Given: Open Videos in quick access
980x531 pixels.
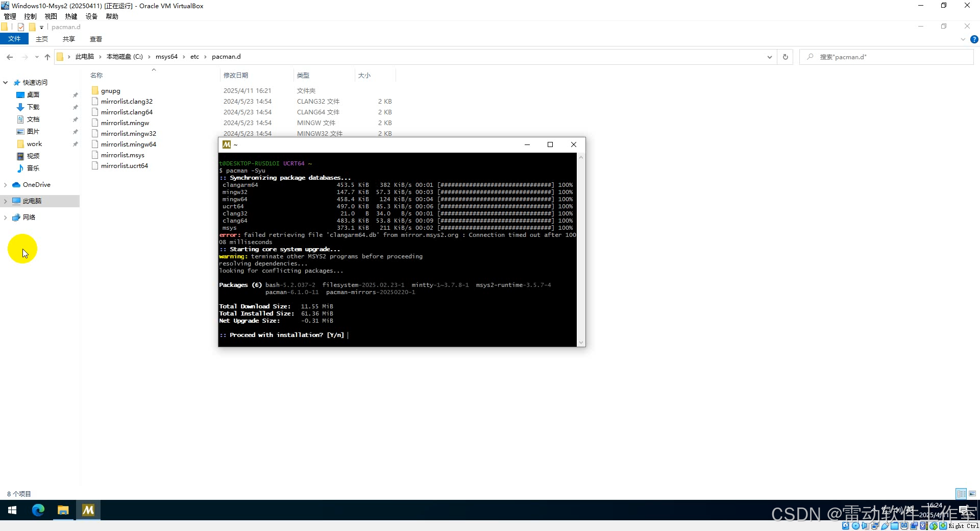Looking at the screenshot, I should pos(33,156).
